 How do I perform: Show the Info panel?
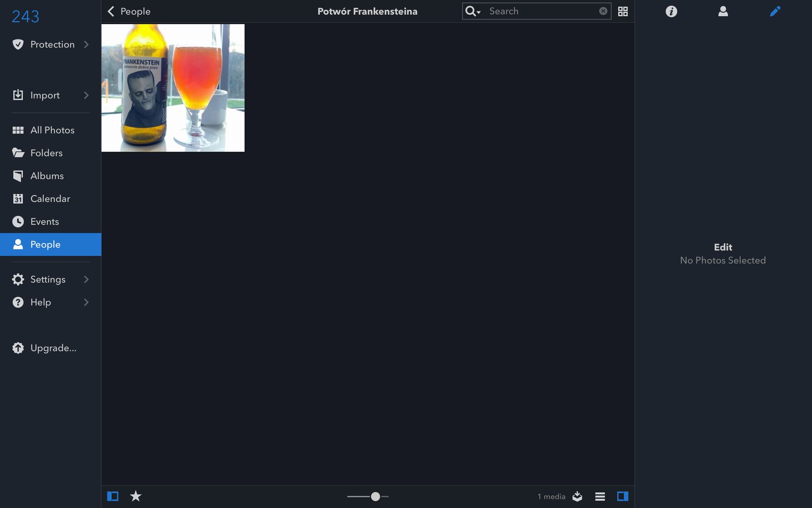coord(671,11)
